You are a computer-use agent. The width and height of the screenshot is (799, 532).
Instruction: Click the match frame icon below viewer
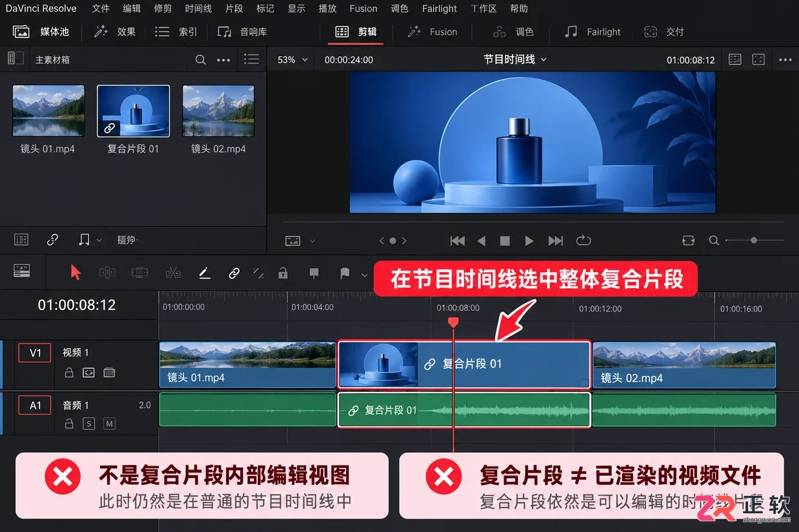tap(688, 241)
